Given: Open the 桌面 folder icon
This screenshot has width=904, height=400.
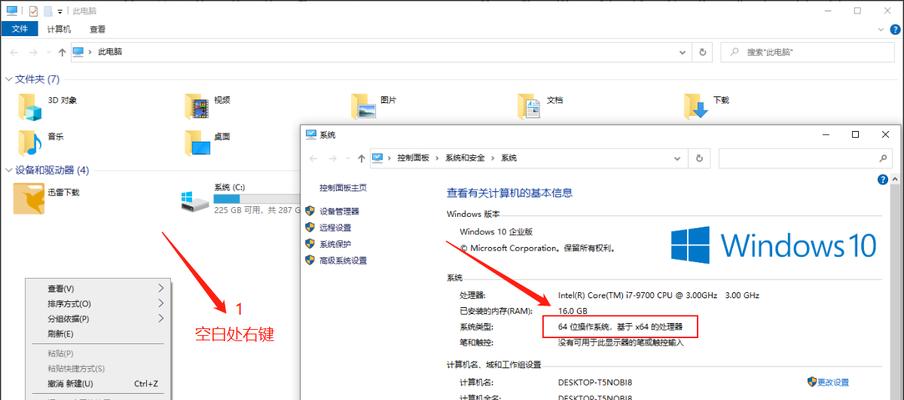Looking at the screenshot, I should (197, 142).
